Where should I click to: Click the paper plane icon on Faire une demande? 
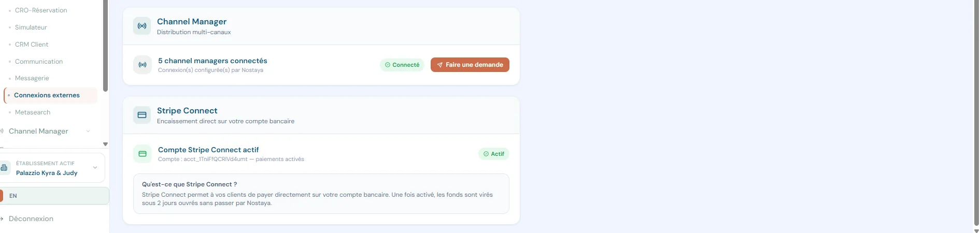click(440, 65)
